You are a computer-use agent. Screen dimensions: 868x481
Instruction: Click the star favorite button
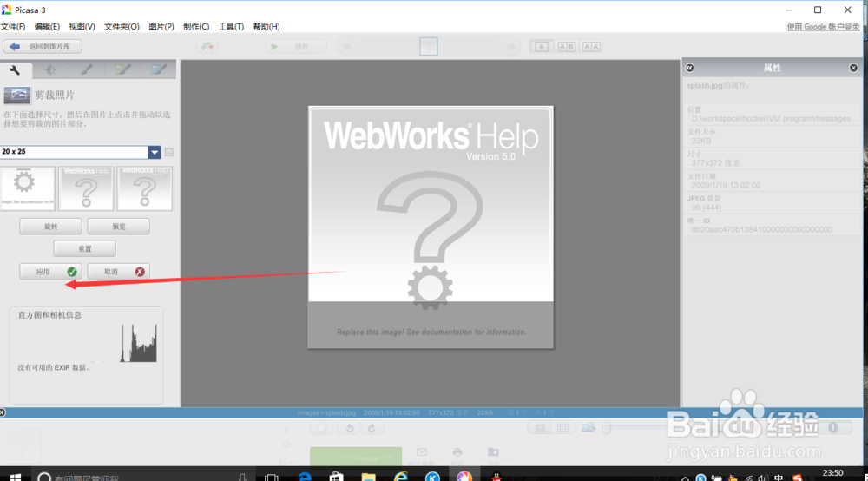click(321, 428)
